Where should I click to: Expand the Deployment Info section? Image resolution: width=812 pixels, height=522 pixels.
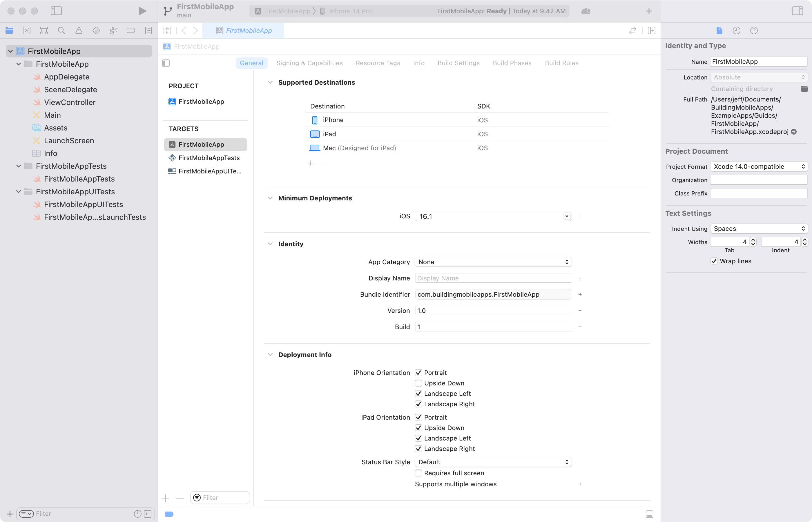[269, 354]
